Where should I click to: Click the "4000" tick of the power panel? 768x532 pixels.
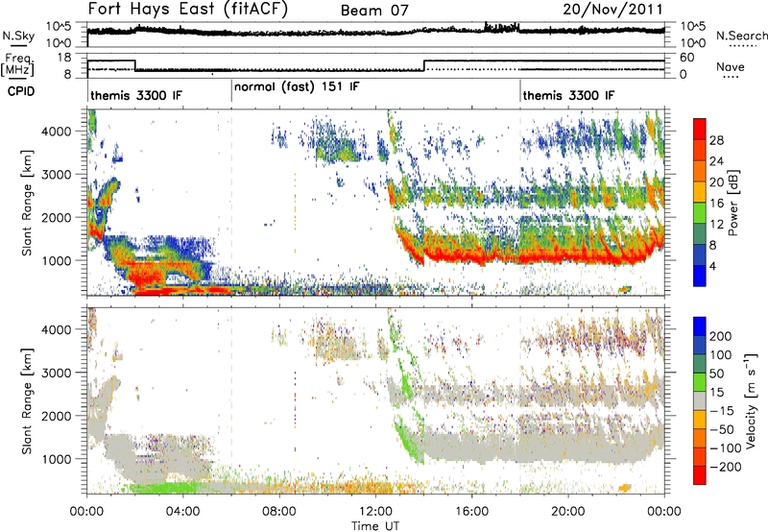tap(57, 132)
